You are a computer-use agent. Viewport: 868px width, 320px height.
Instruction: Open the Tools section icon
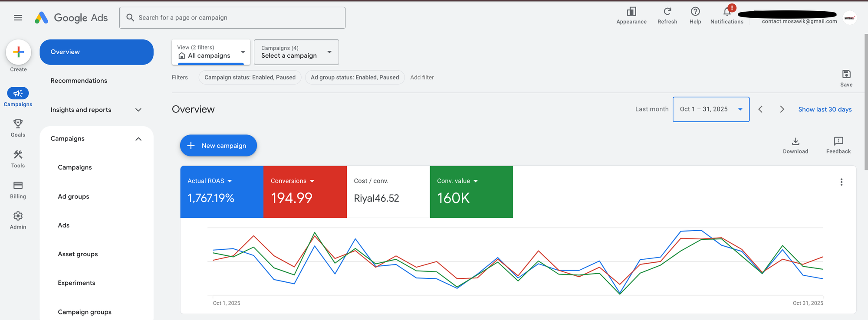pyautogui.click(x=18, y=155)
